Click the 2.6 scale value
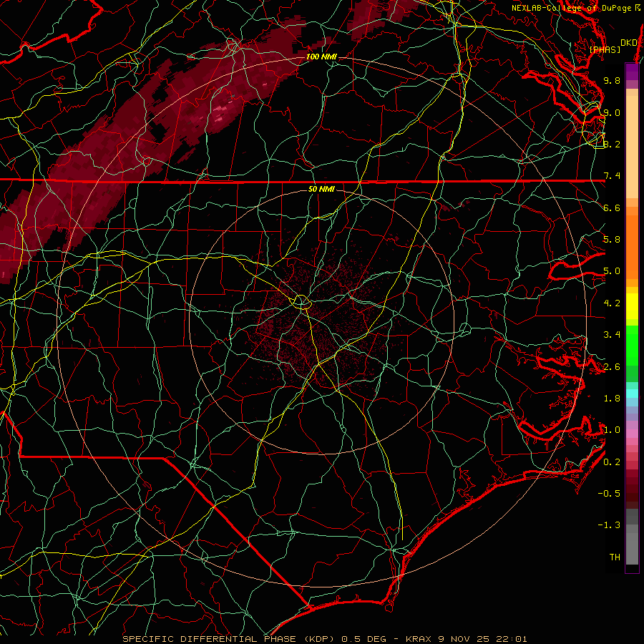 pos(612,367)
